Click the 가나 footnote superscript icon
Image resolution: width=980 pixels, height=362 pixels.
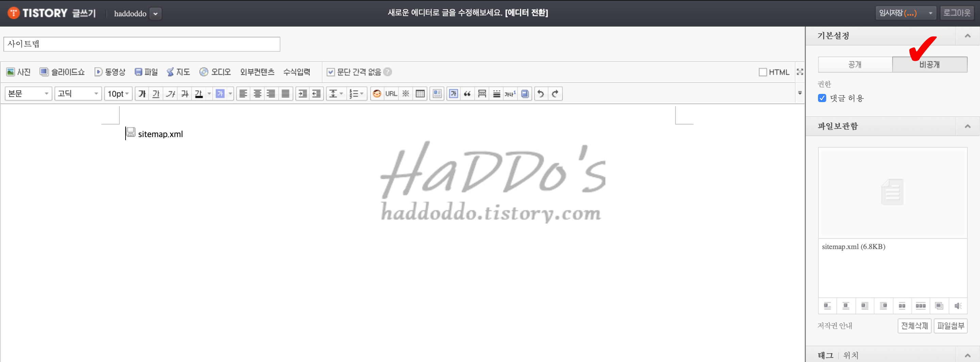point(510,94)
